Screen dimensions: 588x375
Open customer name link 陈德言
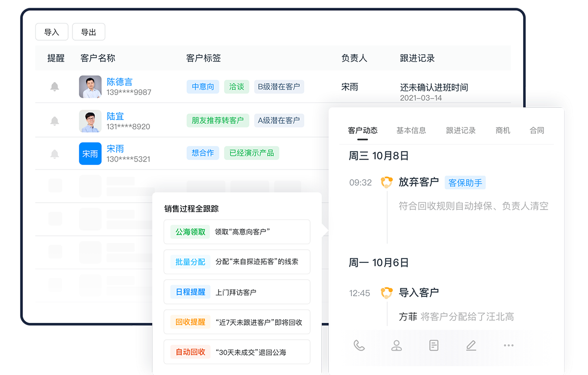(x=120, y=82)
